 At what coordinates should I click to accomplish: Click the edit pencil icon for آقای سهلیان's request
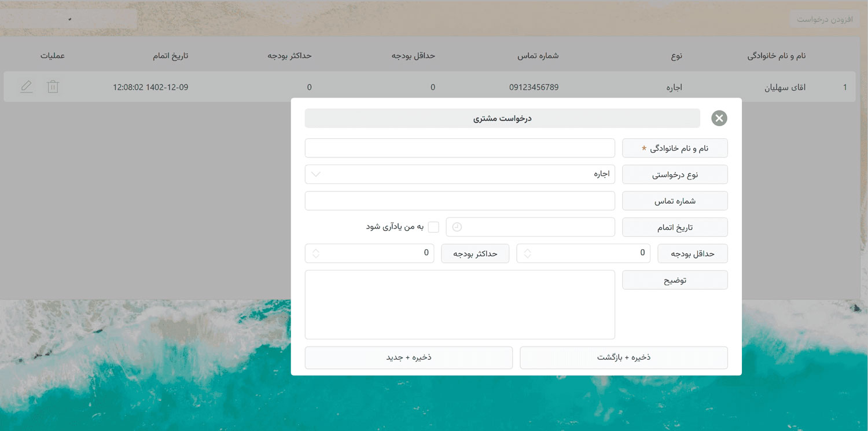point(26,86)
